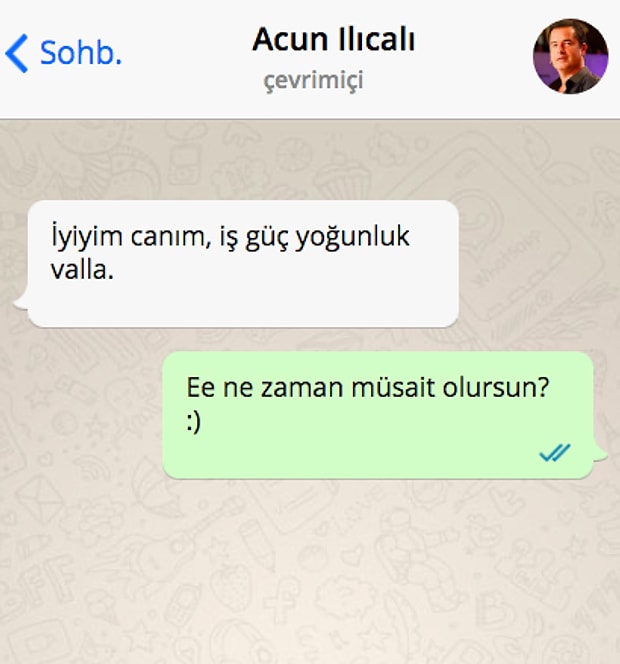The image size is (620, 664).
Task: Click empty chat wallpaper below the messages
Action: click(310, 572)
